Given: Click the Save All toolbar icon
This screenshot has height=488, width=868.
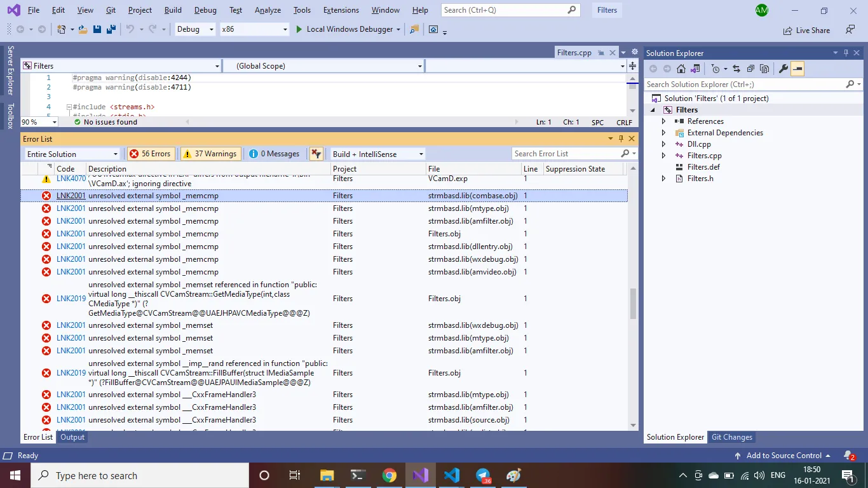Looking at the screenshot, I should 111,29.
